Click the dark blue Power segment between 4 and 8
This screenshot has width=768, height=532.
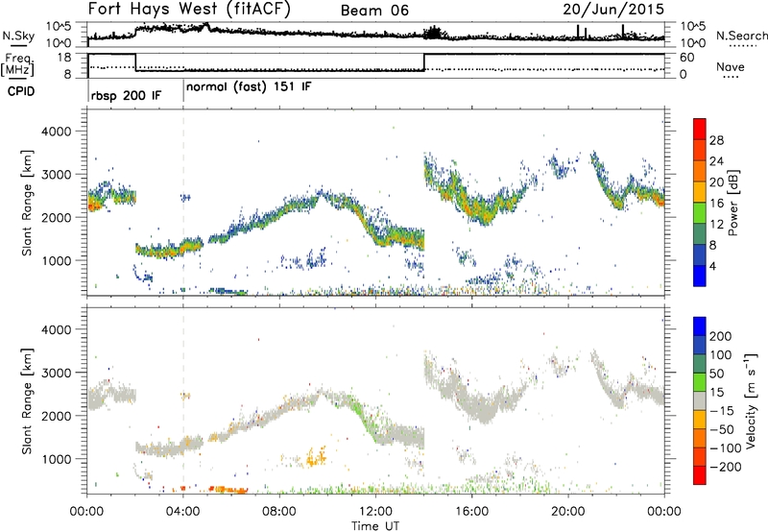coord(700,254)
